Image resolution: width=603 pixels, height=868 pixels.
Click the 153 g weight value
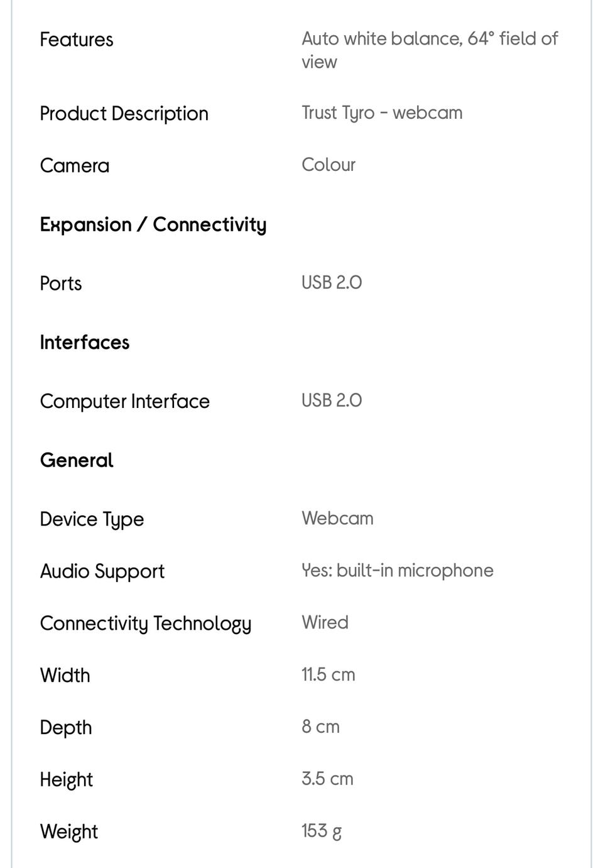click(321, 831)
